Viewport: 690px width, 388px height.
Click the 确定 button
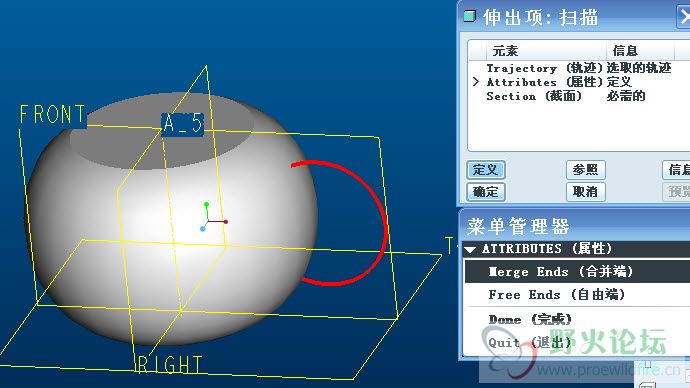coord(485,192)
